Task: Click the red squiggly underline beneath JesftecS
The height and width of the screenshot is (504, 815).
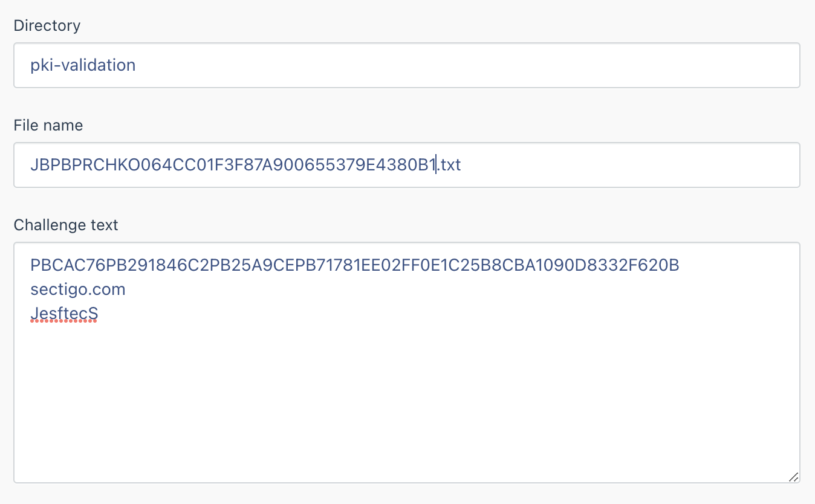Action: click(x=63, y=321)
